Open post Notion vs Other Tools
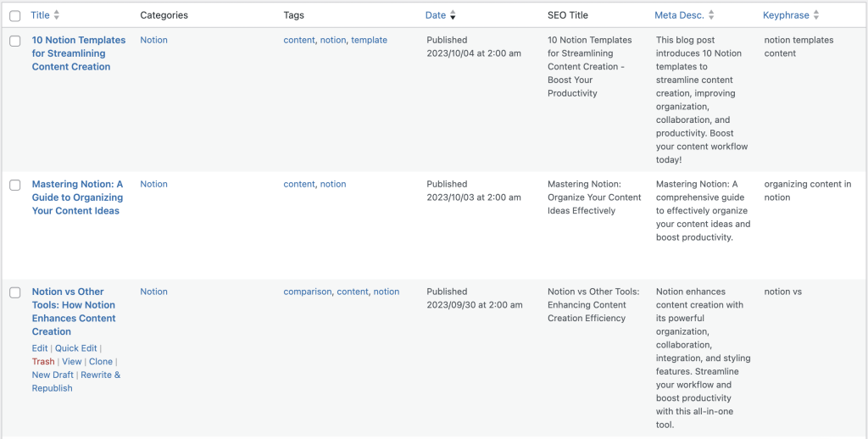 [74, 312]
